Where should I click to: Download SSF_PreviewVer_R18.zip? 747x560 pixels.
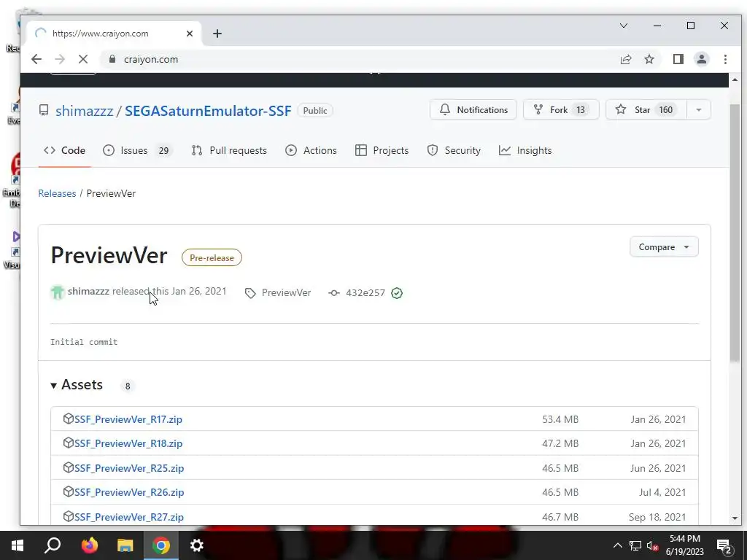coord(128,443)
